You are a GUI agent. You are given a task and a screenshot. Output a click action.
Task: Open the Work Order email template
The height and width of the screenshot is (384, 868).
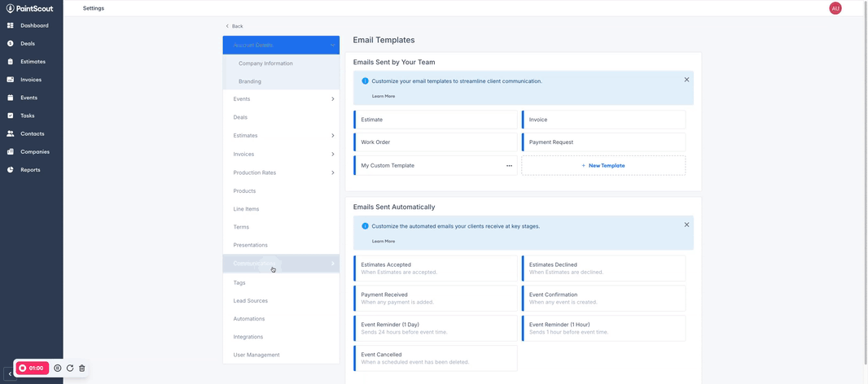[x=436, y=142]
